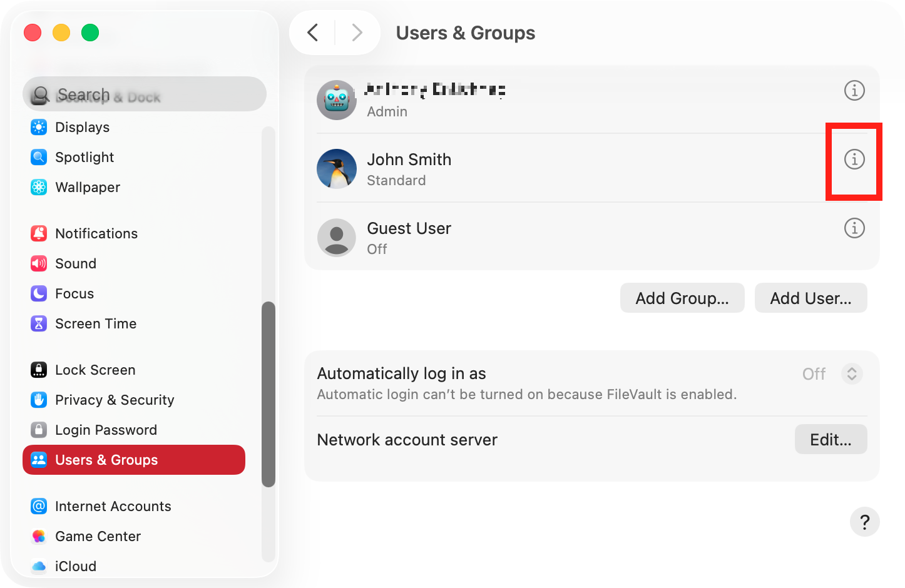The width and height of the screenshot is (905, 588).
Task: Click the forward navigation chevron
Action: tap(357, 32)
